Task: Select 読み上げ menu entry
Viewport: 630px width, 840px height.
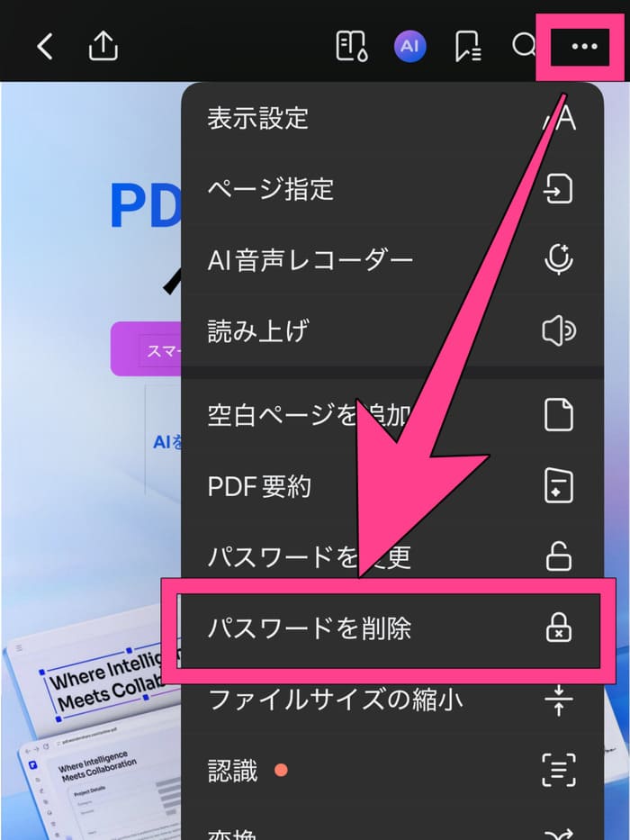Action: pos(392,330)
